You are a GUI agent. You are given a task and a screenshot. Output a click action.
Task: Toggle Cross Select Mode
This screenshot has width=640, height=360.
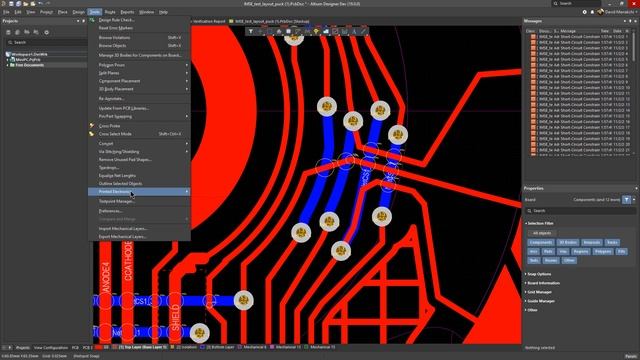coord(139,134)
